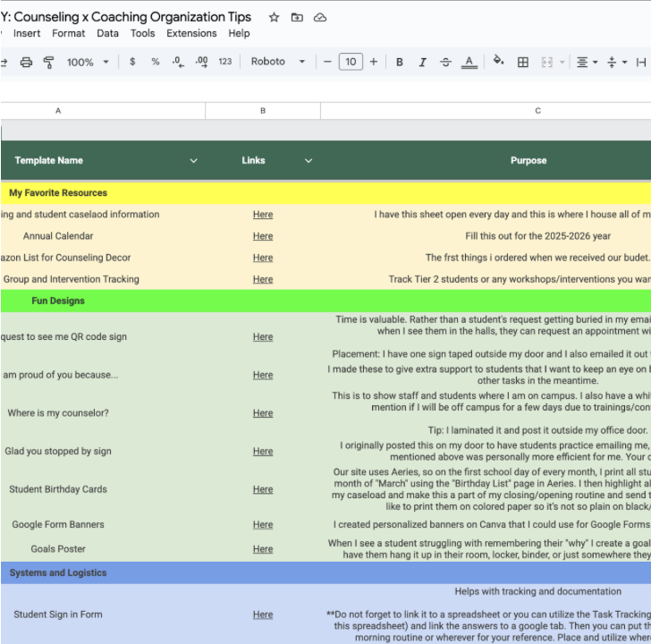Toggle strikethrough formatting
The width and height of the screenshot is (651, 644).
446,63
